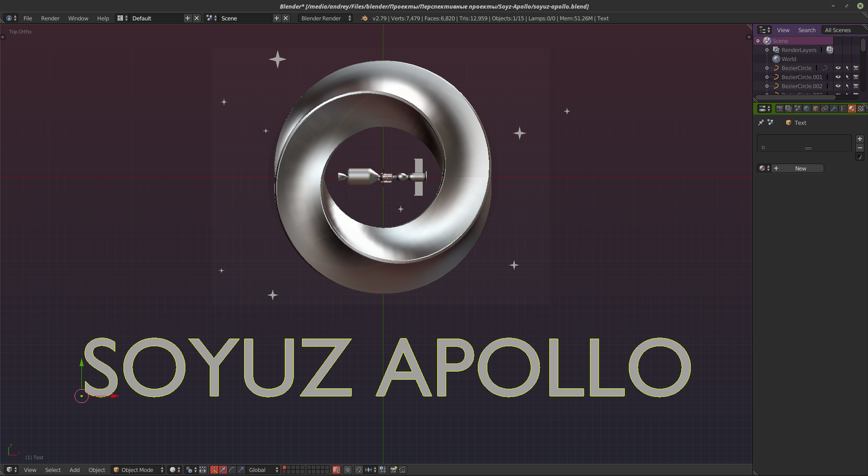The image size is (868, 476).
Task: Open the Render properties tab (camera icon)
Action: click(780, 109)
